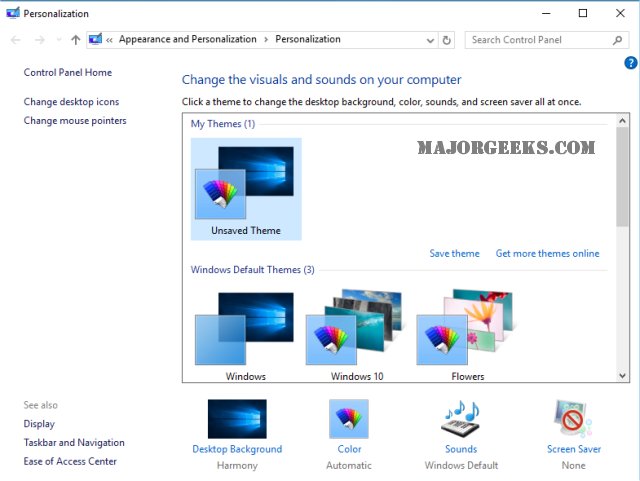Click scrollbar up arrow in themes list
This screenshot has width=640, height=481.
[x=622, y=120]
